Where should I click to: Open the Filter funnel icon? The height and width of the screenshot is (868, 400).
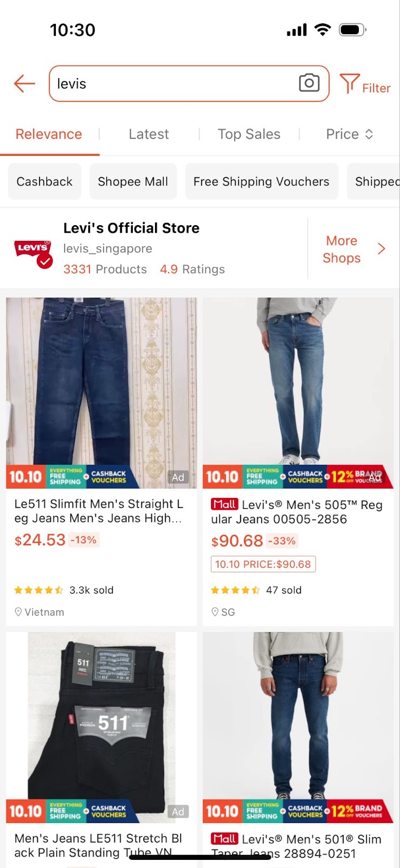(350, 84)
